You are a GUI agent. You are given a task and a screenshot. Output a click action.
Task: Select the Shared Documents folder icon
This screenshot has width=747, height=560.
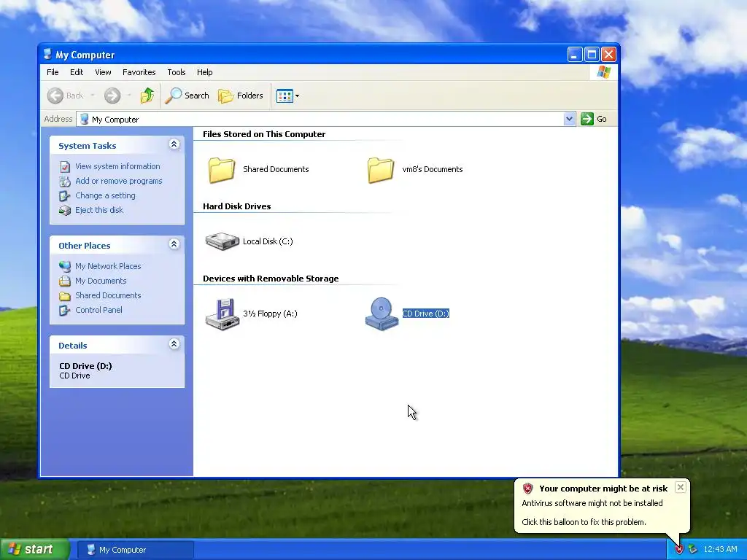click(x=222, y=170)
